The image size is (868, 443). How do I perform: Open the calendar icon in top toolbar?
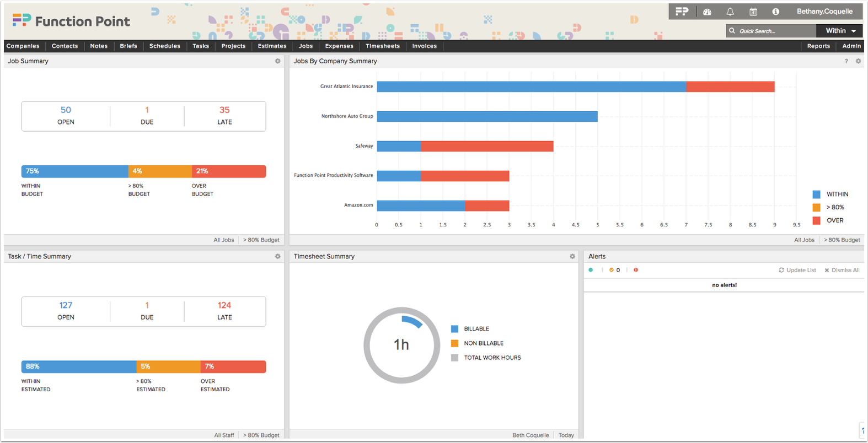(x=753, y=12)
